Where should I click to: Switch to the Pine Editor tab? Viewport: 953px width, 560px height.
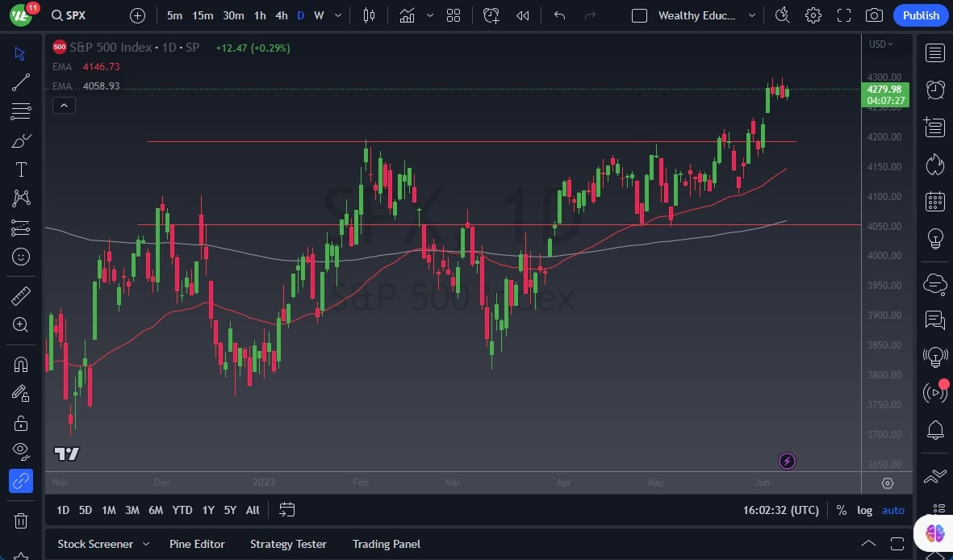[197, 544]
